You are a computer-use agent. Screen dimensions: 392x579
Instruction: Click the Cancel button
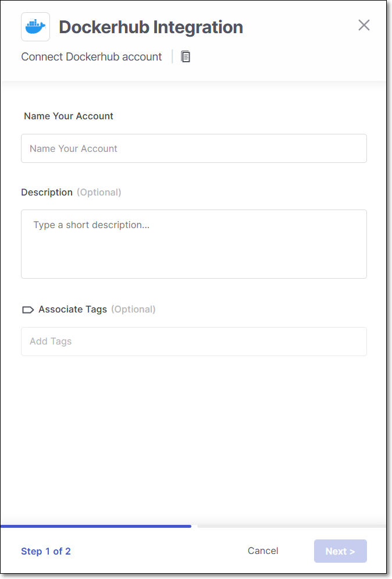coord(263,550)
